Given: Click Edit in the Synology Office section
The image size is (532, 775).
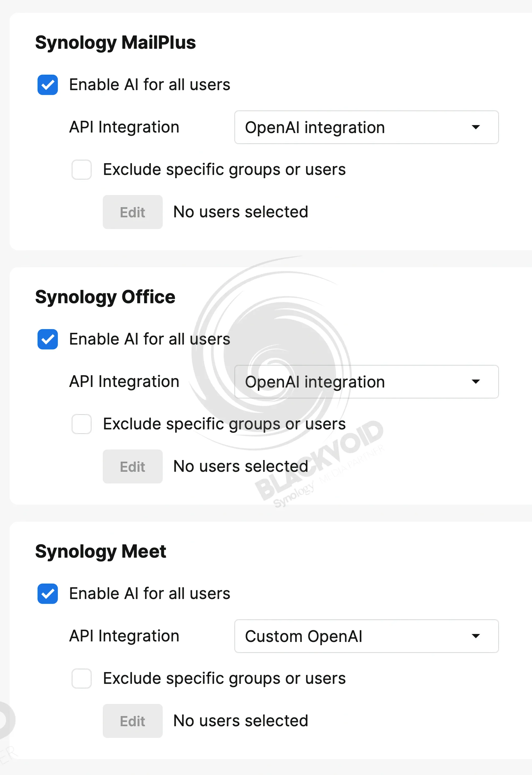Looking at the screenshot, I should click(x=132, y=467).
